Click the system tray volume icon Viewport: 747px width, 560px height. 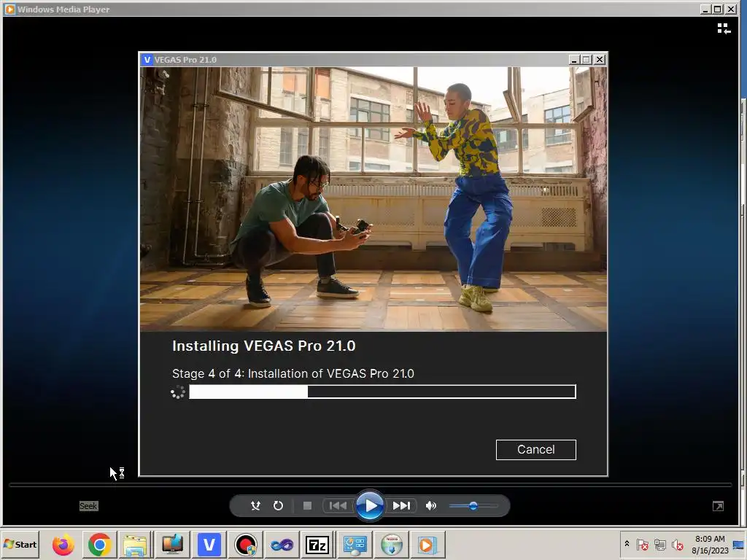click(677, 544)
